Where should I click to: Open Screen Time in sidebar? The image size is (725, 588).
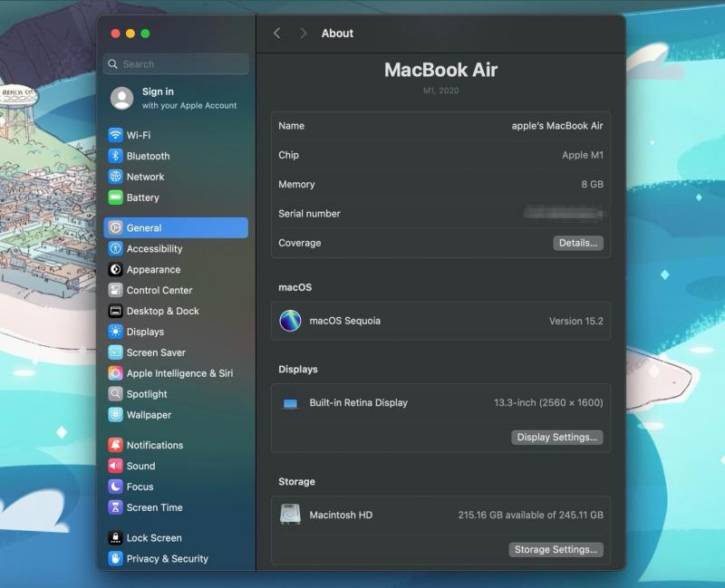pyautogui.click(x=154, y=508)
